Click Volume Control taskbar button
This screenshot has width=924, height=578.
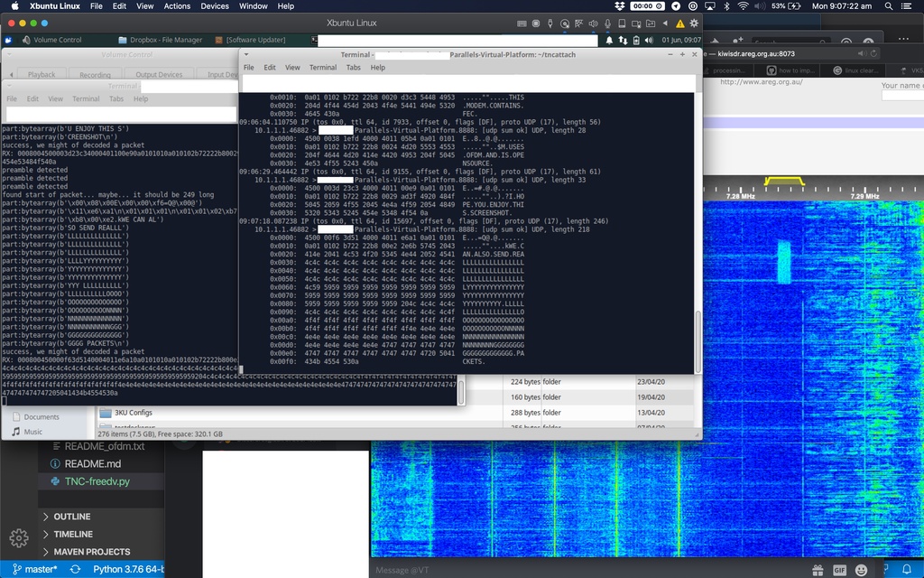click(52, 40)
